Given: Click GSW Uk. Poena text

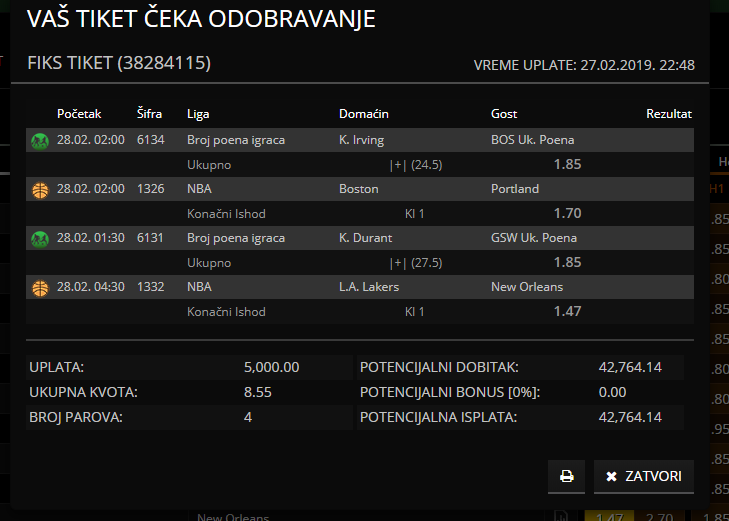Looking at the screenshot, I should point(534,238).
